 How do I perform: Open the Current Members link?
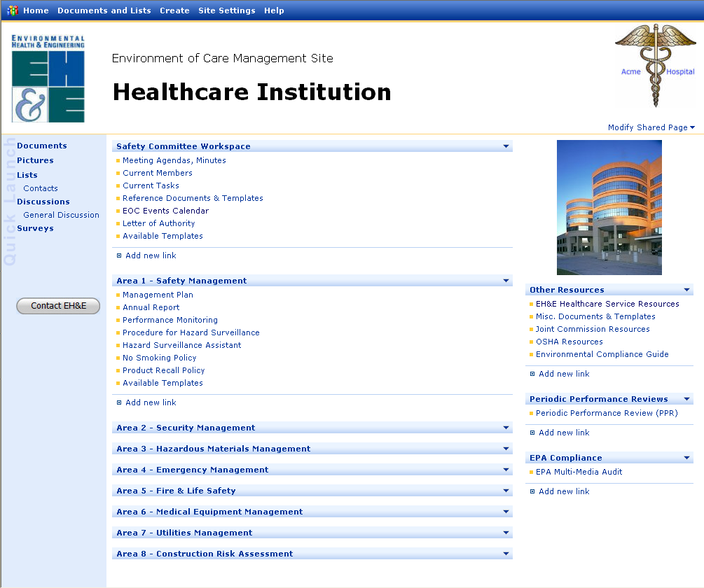point(158,173)
